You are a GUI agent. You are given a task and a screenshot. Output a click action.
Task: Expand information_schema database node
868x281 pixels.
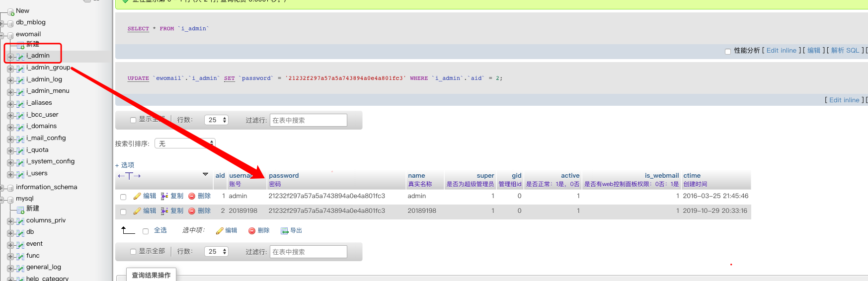(1, 188)
